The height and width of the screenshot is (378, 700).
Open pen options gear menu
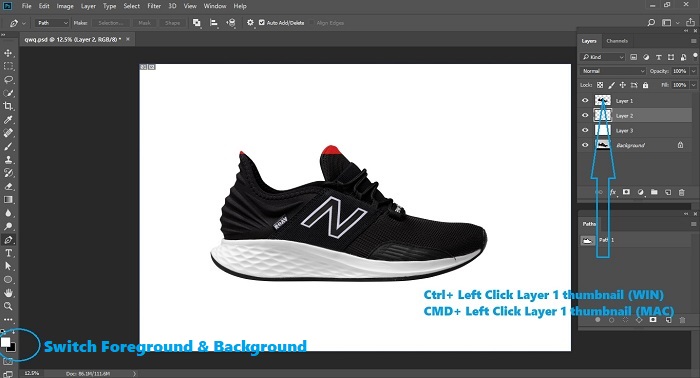pos(250,23)
